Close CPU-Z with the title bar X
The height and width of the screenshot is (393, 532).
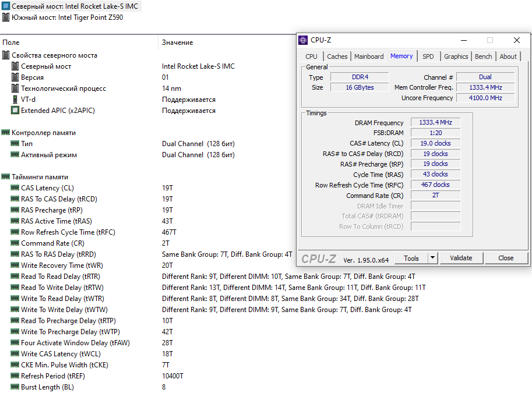pos(517,40)
